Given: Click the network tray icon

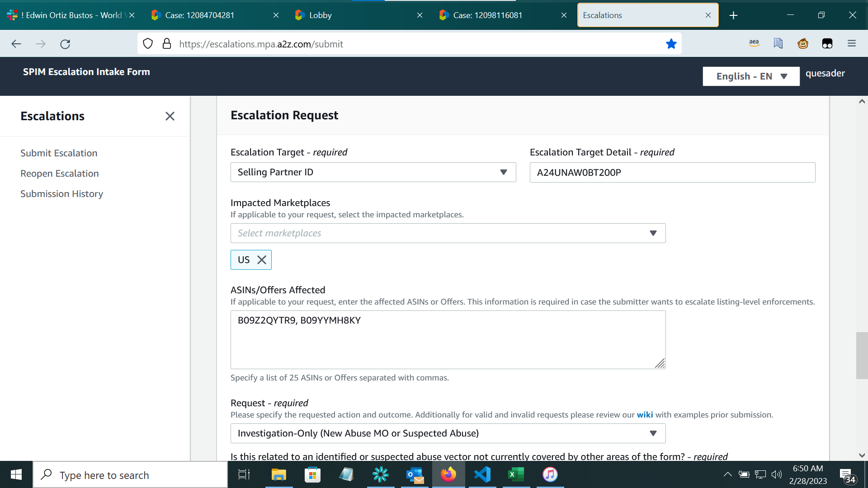Looking at the screenshot, I should [x=760, y=474].
